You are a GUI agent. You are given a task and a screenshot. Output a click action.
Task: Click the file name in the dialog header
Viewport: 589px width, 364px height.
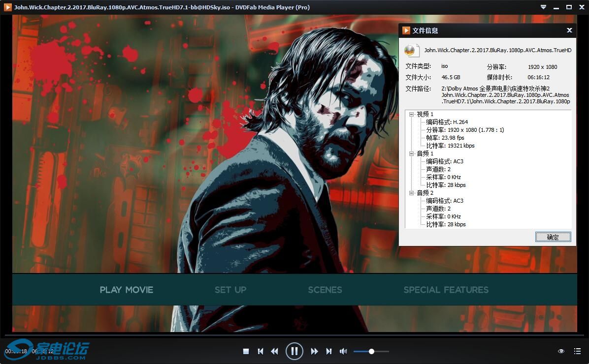[x=498, y=50]
